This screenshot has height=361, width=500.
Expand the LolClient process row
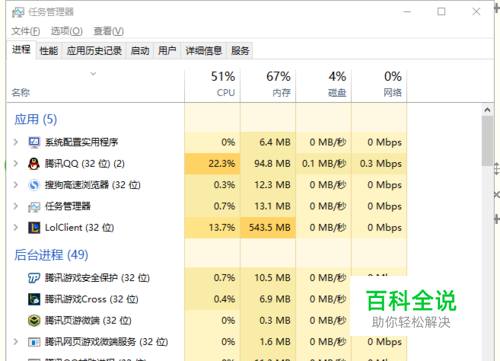pyautogui.click(x=15, y=228)
